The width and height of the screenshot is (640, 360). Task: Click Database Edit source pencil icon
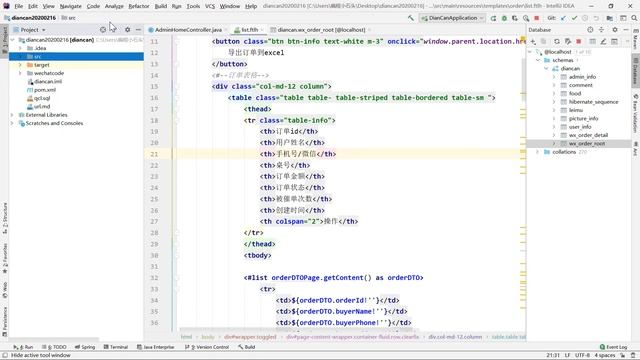pyautogui.click(x=603, y=41)
